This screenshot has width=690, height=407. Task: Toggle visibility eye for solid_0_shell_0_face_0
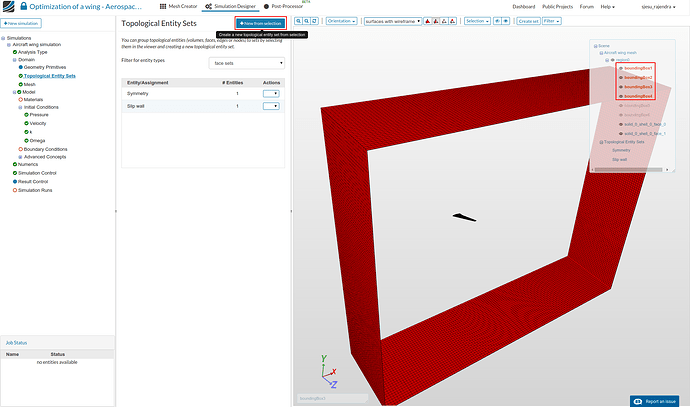click(619, 124)
